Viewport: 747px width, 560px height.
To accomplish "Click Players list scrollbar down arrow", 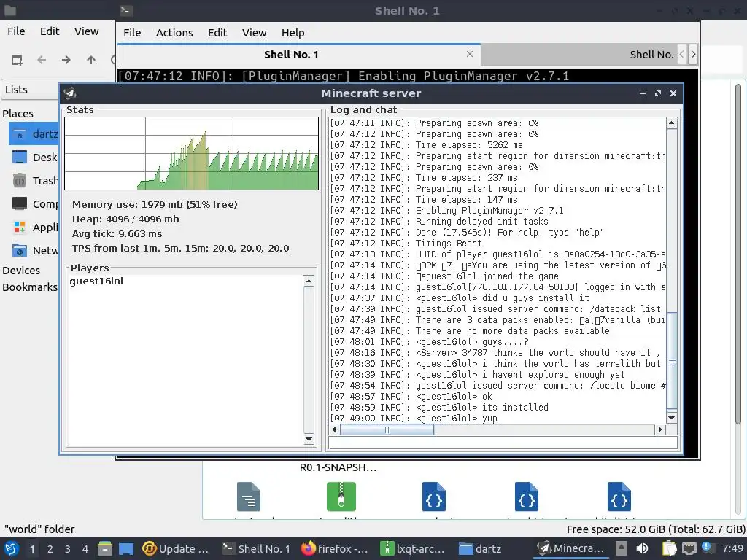I will pyautogui.click(x=309, y=439).
